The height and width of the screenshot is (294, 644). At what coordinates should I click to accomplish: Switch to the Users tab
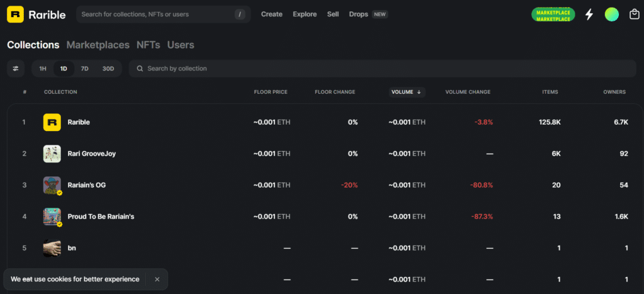[180, 45]
